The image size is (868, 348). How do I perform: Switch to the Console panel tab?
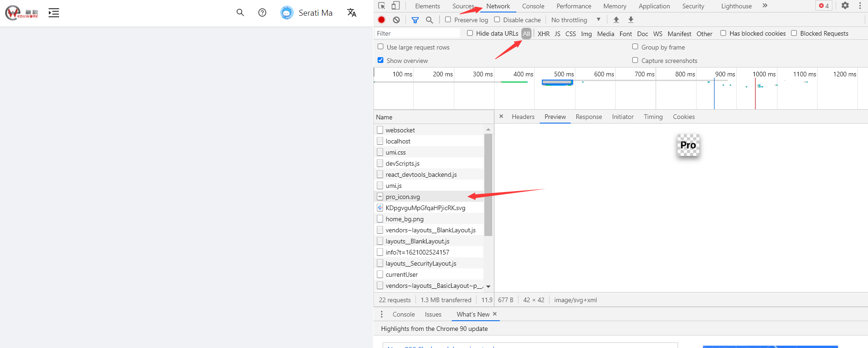coord(533,6)
